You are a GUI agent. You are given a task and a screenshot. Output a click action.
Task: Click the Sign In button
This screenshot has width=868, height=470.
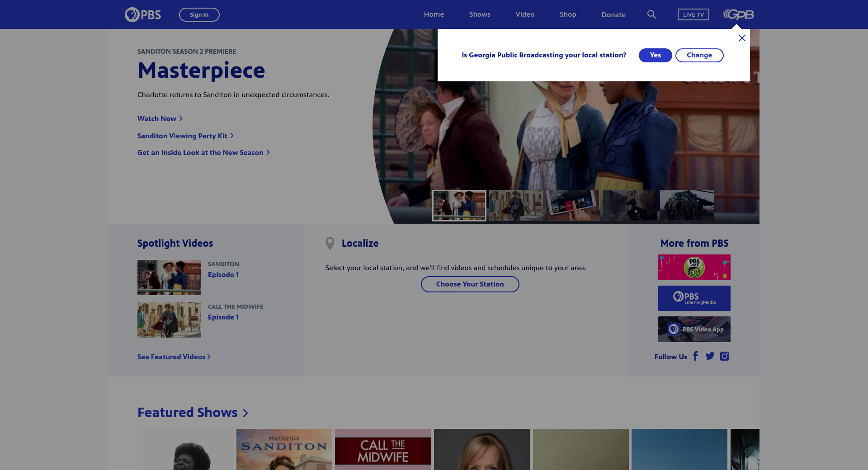(x=199, y=14)
